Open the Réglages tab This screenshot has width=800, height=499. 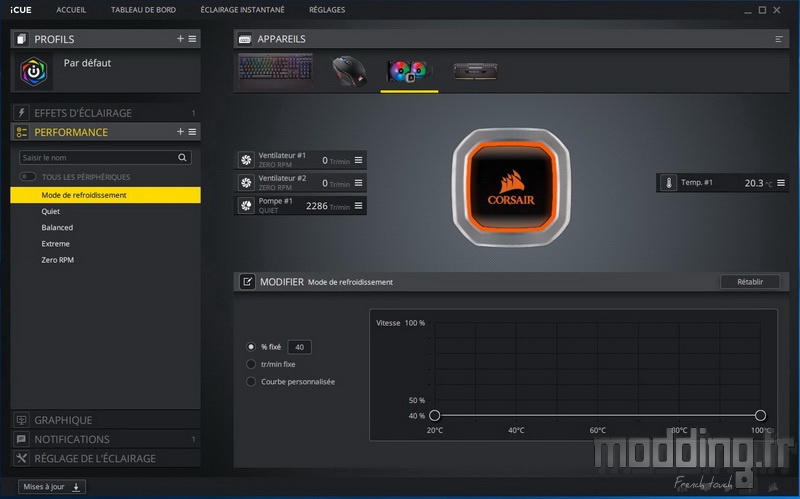point(327,10)
